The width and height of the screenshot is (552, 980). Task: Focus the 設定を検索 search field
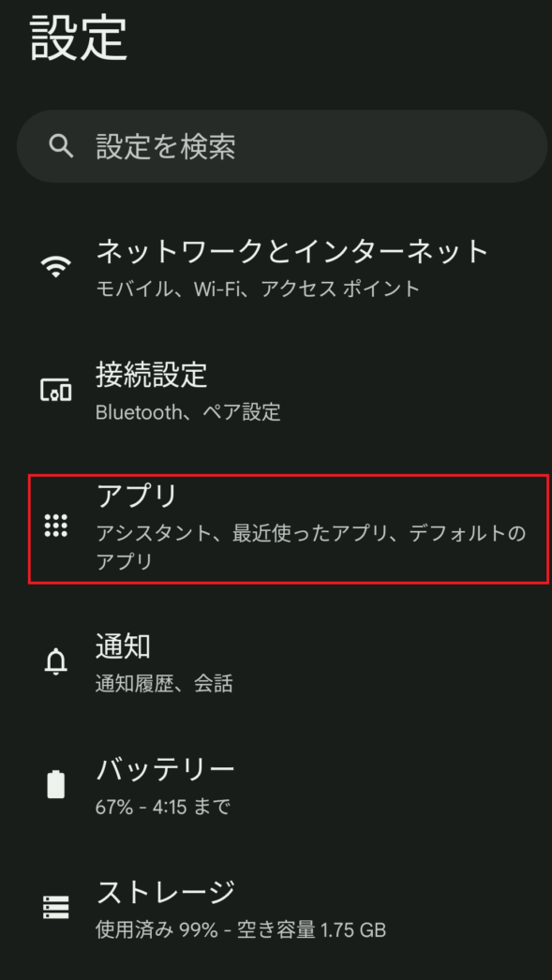click(282, 146)
